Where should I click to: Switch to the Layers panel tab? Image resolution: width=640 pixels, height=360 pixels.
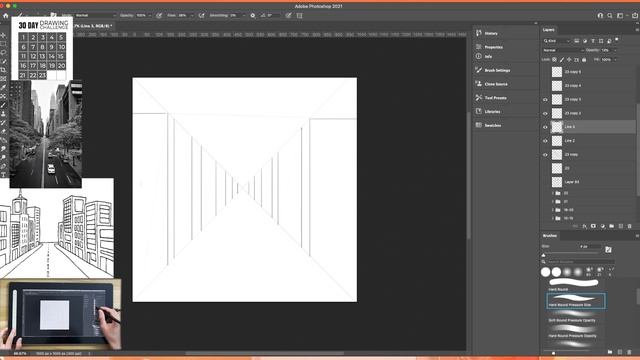549,30
